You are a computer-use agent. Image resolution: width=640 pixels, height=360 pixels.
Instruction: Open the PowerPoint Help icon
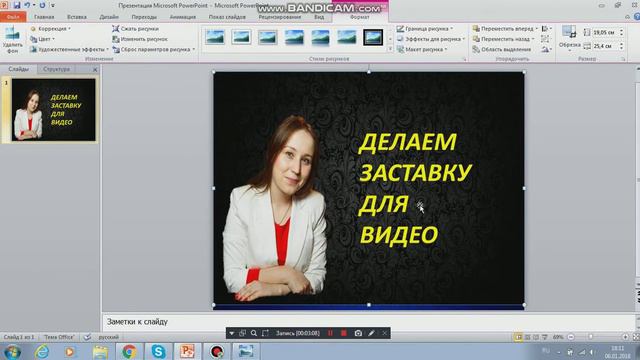tap(637, 17)
